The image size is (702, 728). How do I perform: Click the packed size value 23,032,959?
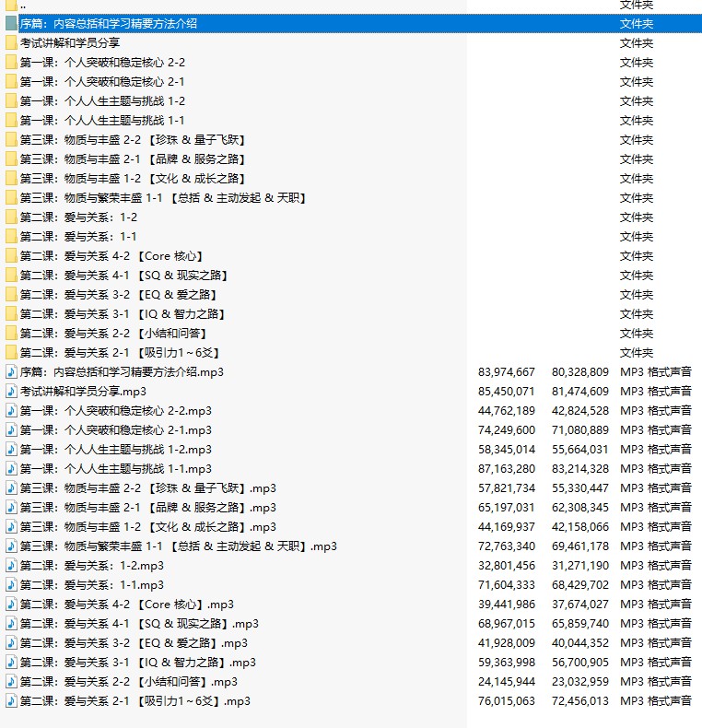point(580,682)
